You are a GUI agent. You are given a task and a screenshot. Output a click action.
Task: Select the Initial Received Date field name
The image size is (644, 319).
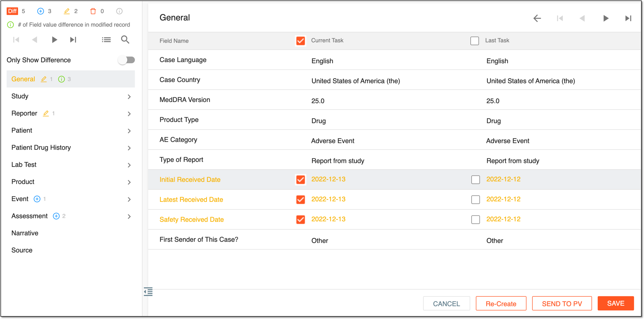pyautogui.click(x=190, y=179)
